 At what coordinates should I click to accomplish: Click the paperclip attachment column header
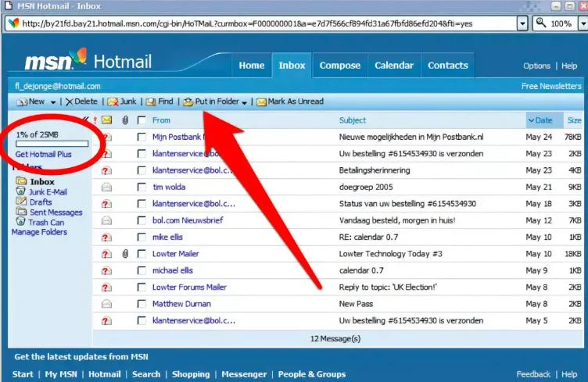[125, 120]
